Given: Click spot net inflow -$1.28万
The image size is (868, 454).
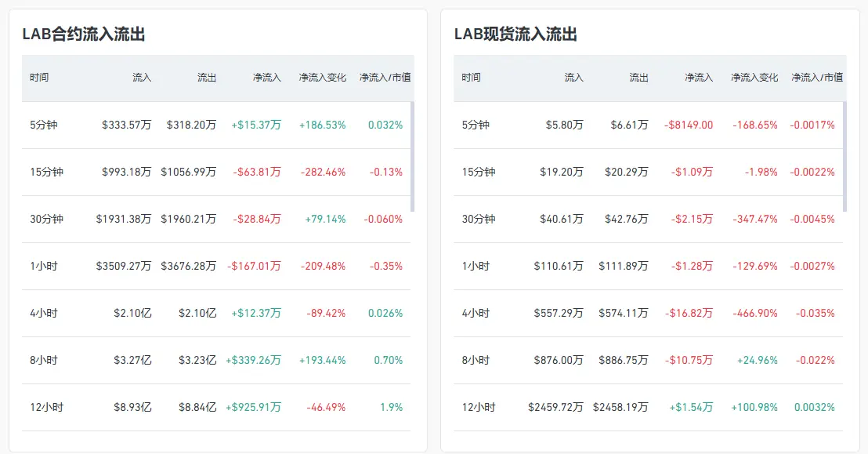Looking at the screenshot, I should (x=692, y=266).
